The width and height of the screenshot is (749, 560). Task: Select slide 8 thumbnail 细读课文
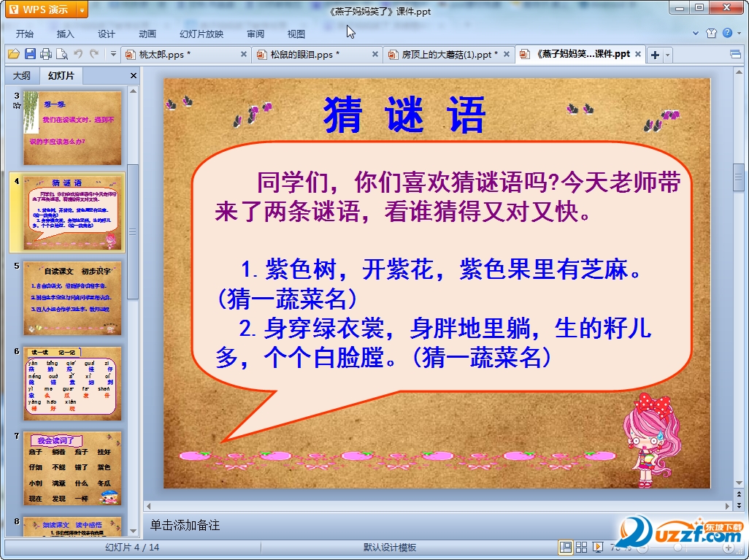point(72,526)
